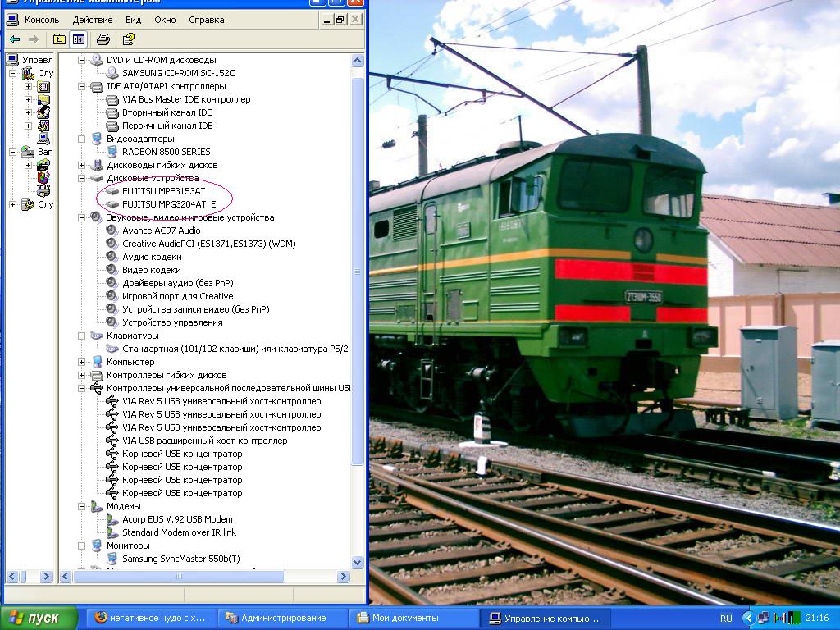Click the RADEON 8500 SERIES adapter icon
The image size is (840, 630).
[112, 152]
